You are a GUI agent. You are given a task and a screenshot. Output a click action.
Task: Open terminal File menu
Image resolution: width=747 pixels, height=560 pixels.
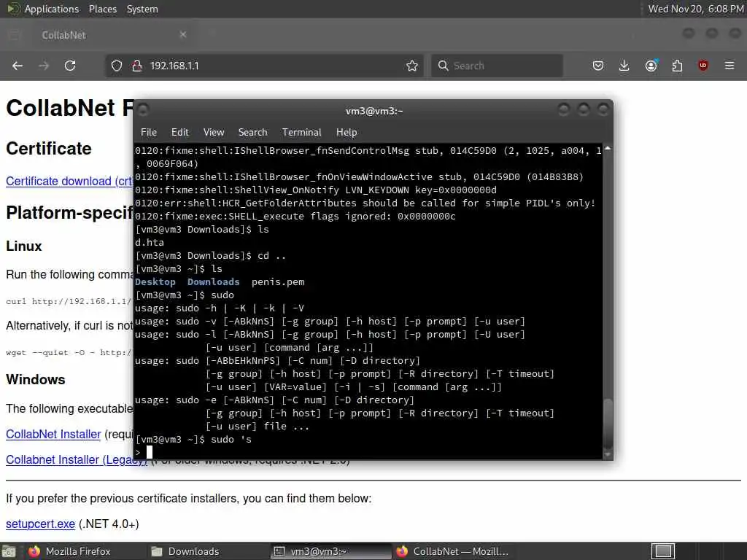pyautogui.click(x=149, y=133)
